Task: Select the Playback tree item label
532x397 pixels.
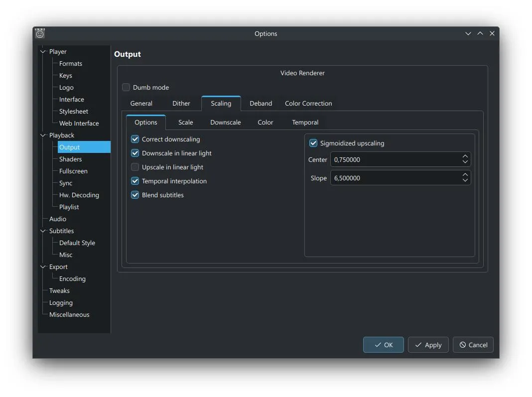Action: point(61,135)
